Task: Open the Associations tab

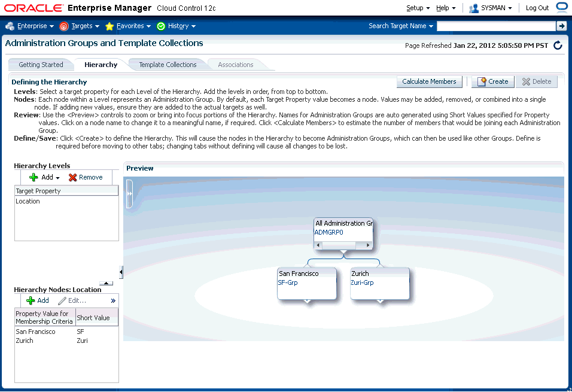Action: tap(236, 65)
